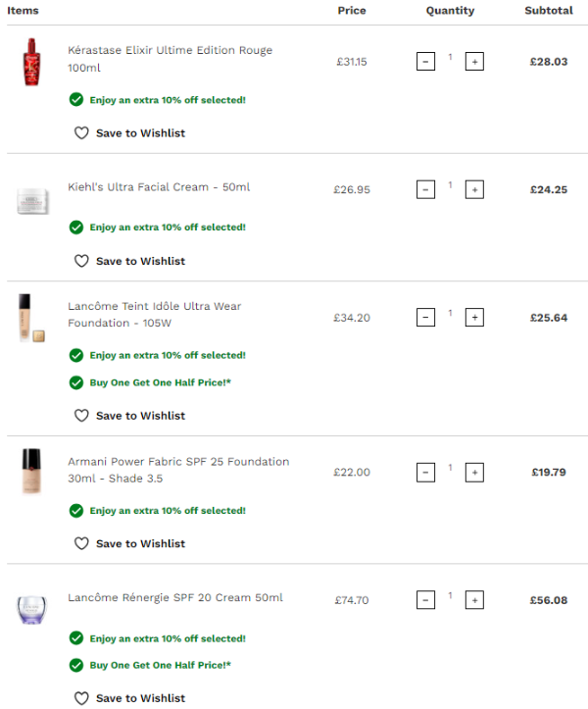Image resolution: width=588 pixels, height=709 pixels.
Task: Increase Lancôme Rénergie cream quantity
Action: (x=474, y=600)
